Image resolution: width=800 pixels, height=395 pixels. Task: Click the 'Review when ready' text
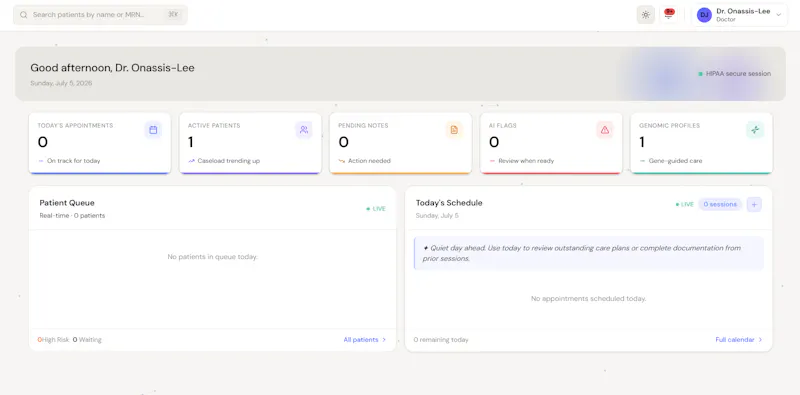pos(526,161)
